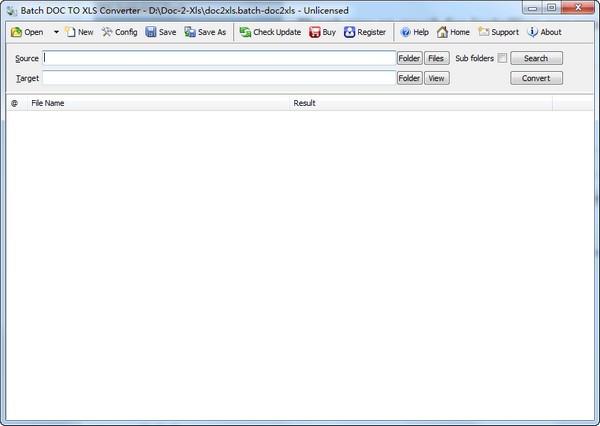Browse for Source folder button
600x426 pixels.
coord(409,58)
